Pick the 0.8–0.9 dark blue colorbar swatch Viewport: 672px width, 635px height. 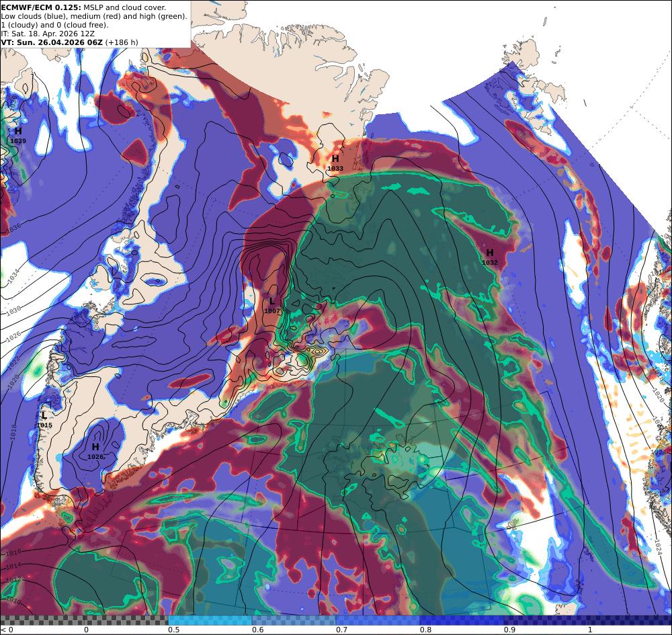[x=462, y=620]
